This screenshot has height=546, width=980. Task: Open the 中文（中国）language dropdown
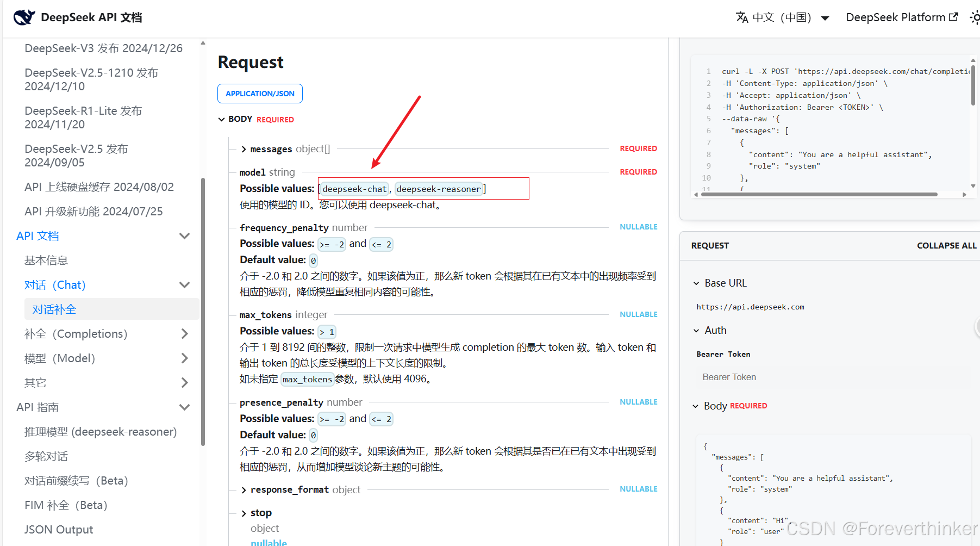click(783, 17)
